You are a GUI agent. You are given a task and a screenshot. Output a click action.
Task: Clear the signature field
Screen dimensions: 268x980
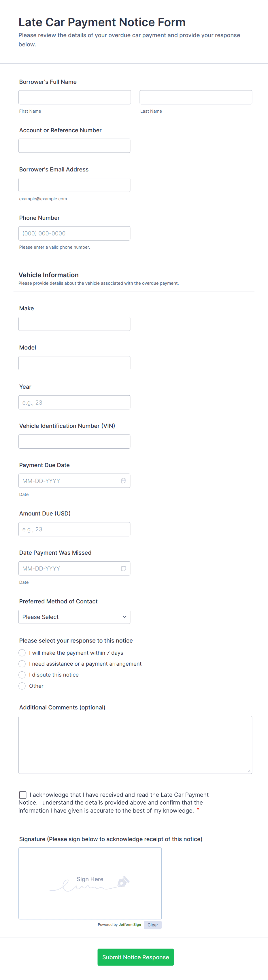coord(153,925)
